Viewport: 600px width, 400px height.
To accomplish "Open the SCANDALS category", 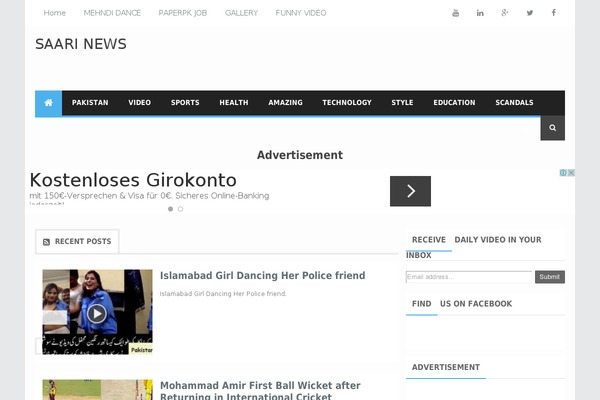I will click(x=514, y=103).
